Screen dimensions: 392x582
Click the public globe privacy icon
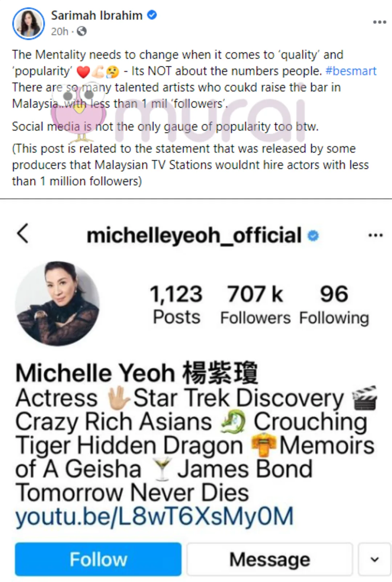pyautogui.click(x=82, y=32)
